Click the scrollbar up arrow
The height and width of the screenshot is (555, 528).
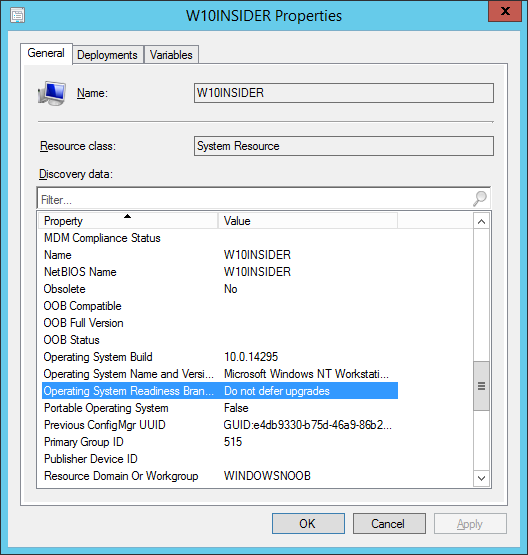(x=481, y=222)
